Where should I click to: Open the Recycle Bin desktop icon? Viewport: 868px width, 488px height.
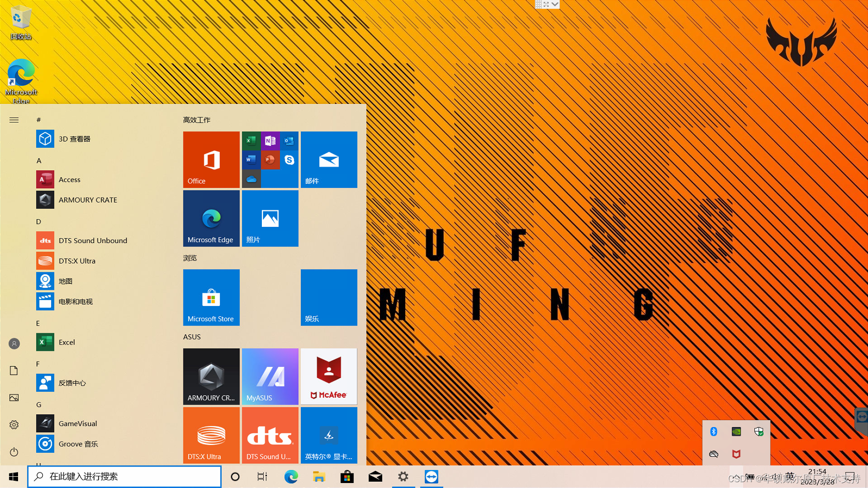pyautogui.click(x=20, y=22)
